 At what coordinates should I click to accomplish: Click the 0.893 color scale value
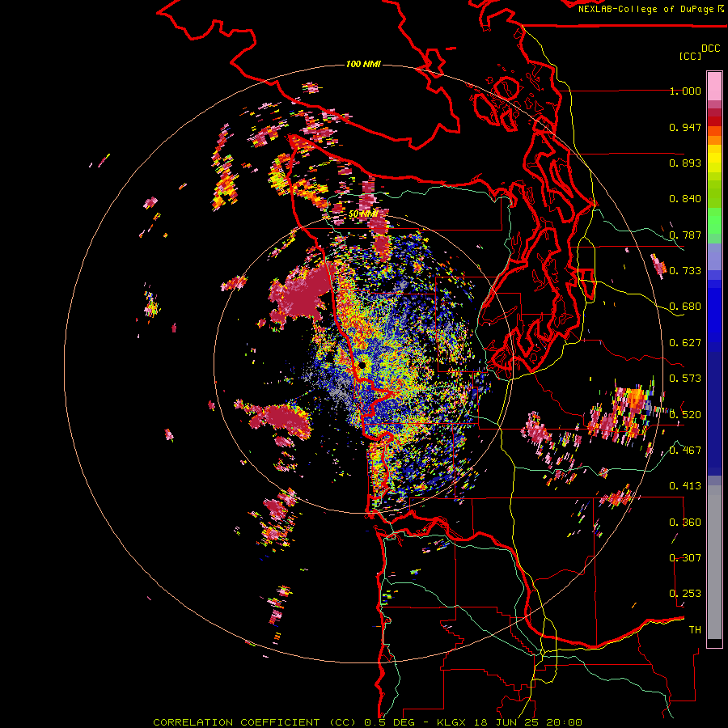685,163
